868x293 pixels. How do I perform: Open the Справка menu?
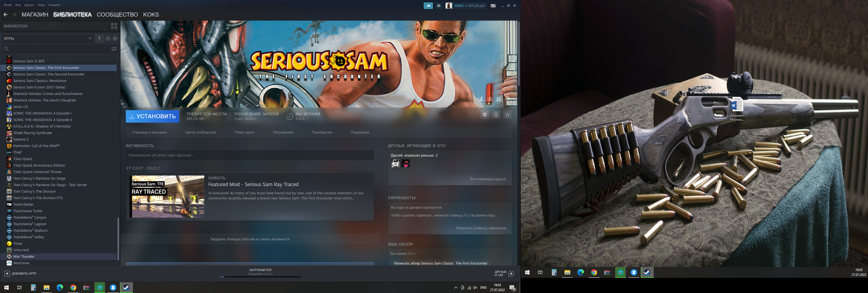point(54,5)
